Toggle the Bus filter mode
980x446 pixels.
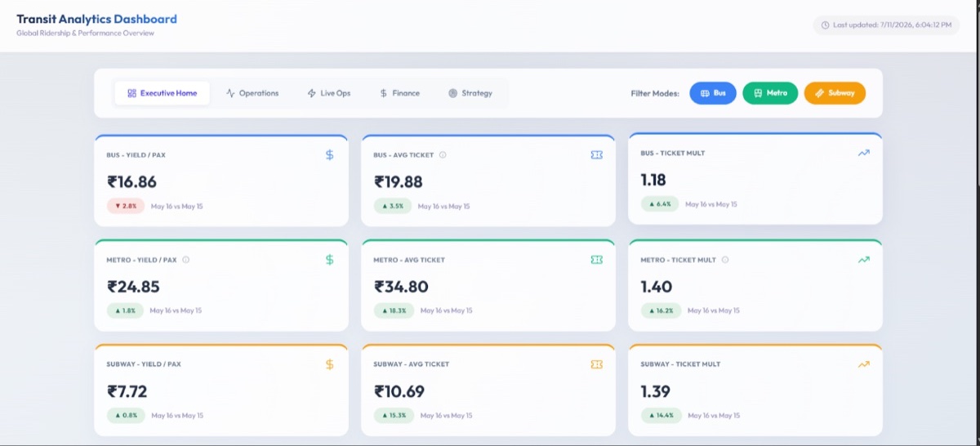coord(713,93)
